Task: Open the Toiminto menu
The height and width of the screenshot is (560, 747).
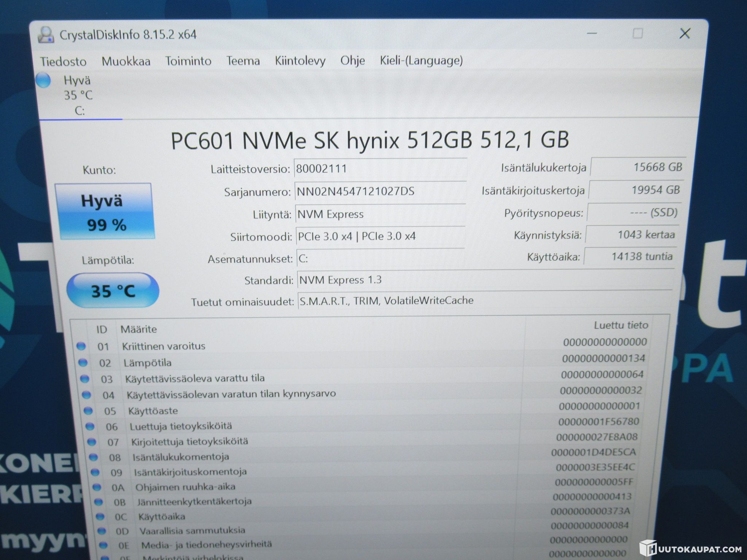Action: coord(188,61)
